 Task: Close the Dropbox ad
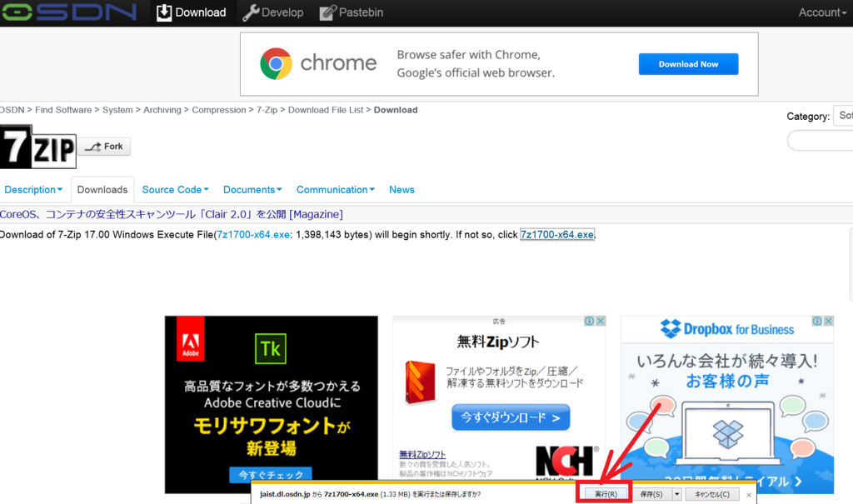829,321
